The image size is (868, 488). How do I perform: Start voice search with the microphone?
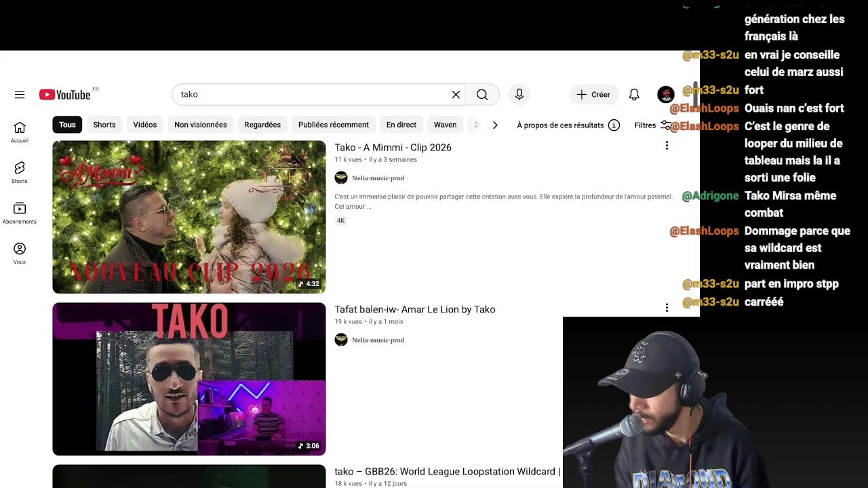(x=519, y=95)
